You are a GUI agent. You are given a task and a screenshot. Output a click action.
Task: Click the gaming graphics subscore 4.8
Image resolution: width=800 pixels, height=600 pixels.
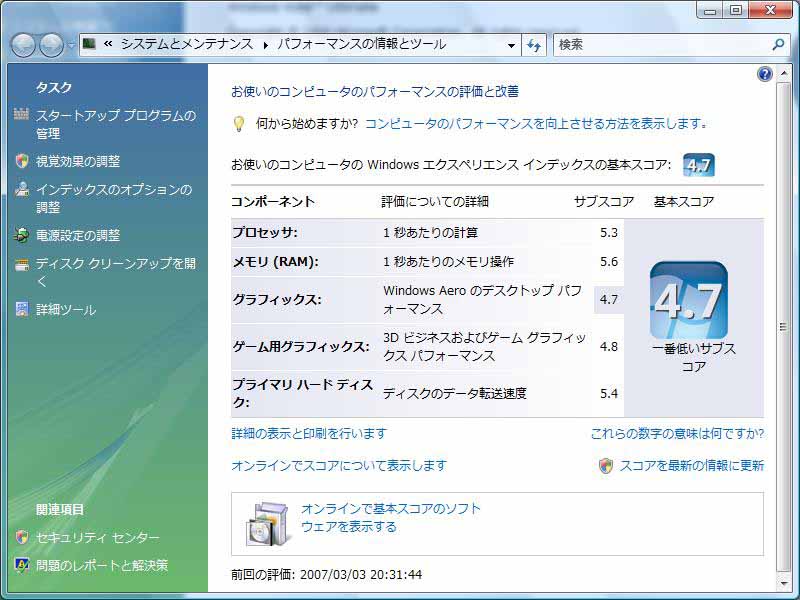pyautogui.click(x=609, y=346)
